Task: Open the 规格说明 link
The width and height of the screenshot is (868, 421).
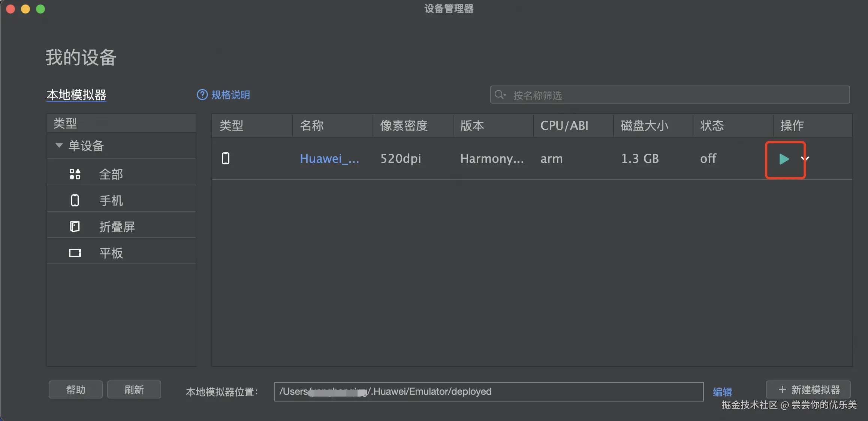Action: click(x=230, y=95)
